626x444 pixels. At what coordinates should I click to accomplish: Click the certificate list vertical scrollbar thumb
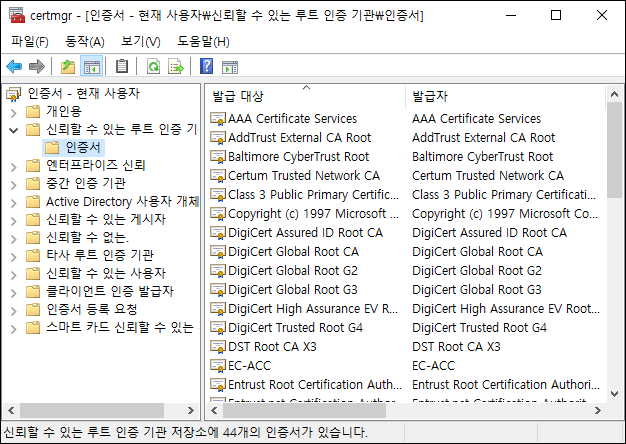point(614,150)
